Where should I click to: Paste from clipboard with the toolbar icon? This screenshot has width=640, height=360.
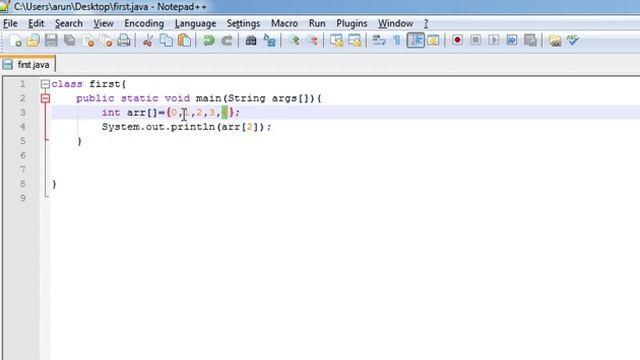pyautogui.click(x=184, y=40)
